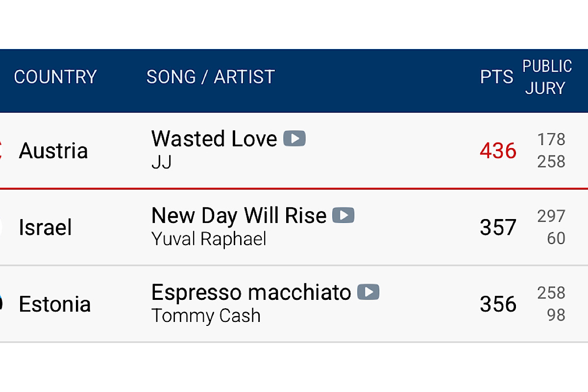This screenshot has width=588, height=392.
Task: Open the Espresso macchiato song title
Action: click(x=251, y=292)
